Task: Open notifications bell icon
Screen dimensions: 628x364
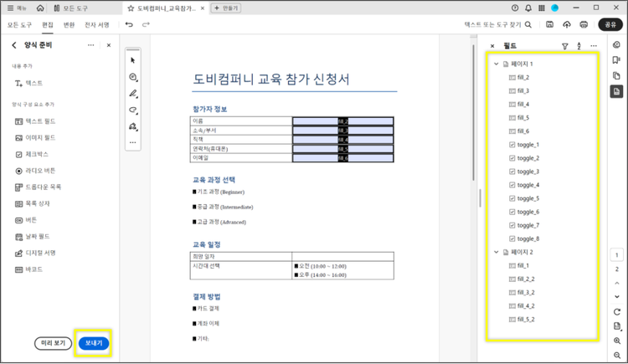Action: pos(528,8)
